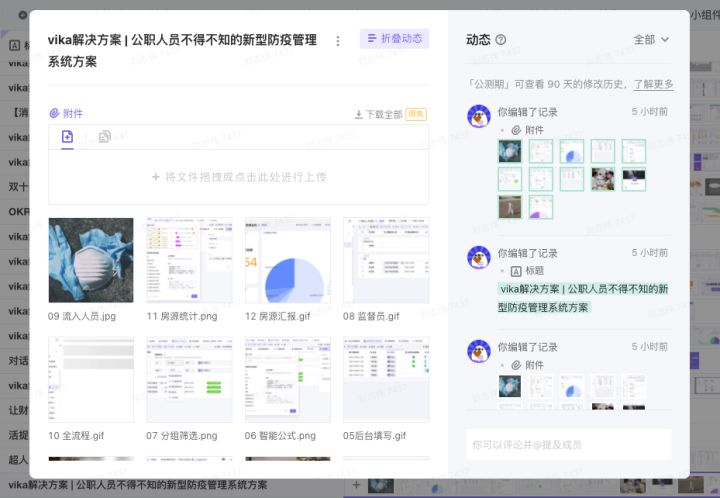720x498 pixels.
Task: Click the 07 分组筛选.png file name
Action: click(182, 436)
